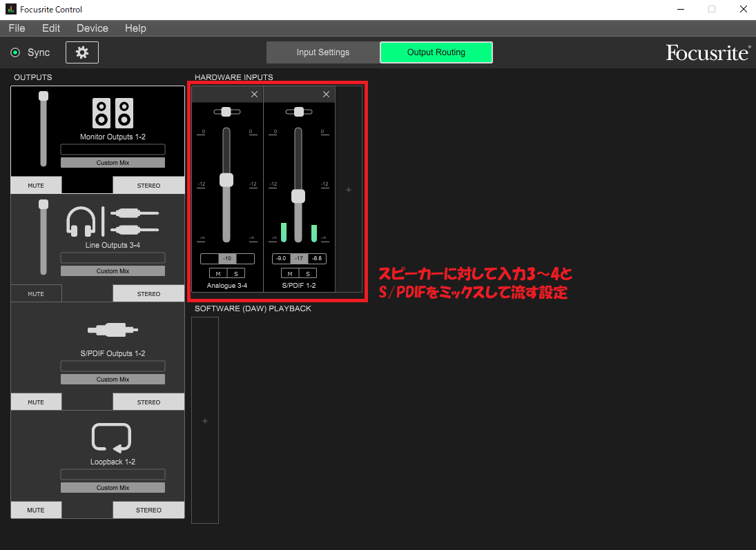This screenshot has height=550, width=756.
Task: Click the -9.0 left level of S/PDIF 1-2
Action: tap(281, 258)
